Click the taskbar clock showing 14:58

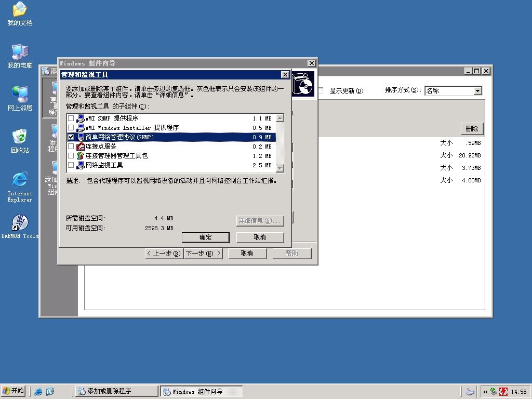519,392
